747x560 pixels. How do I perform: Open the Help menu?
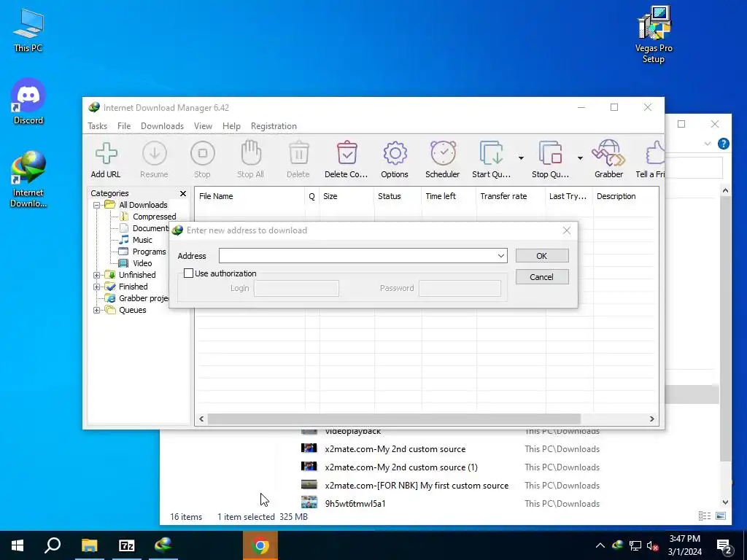(231, 126)
